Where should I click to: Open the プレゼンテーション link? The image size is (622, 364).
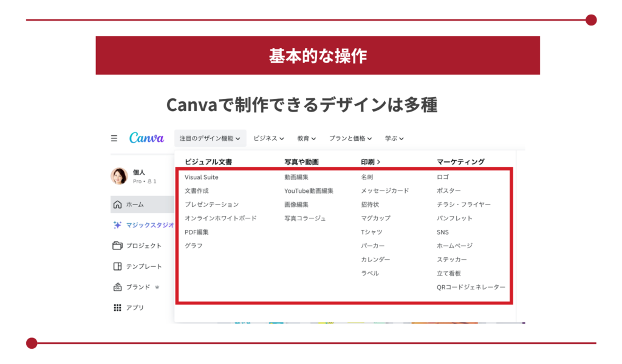[x=211, y=204]
